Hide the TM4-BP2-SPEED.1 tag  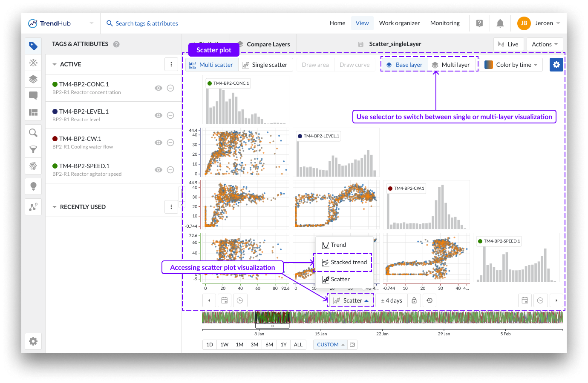(x=159, y=170)
